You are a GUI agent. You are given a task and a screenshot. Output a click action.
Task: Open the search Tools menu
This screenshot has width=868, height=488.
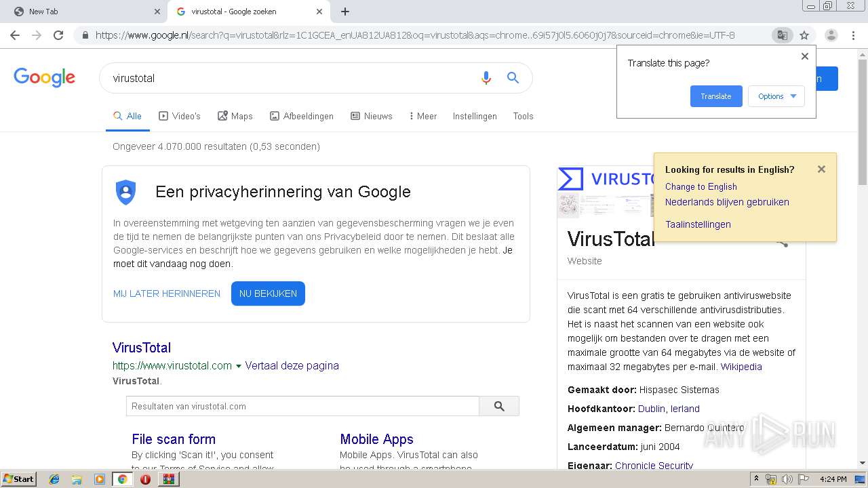pyautogui.click(x=523, y=116)
